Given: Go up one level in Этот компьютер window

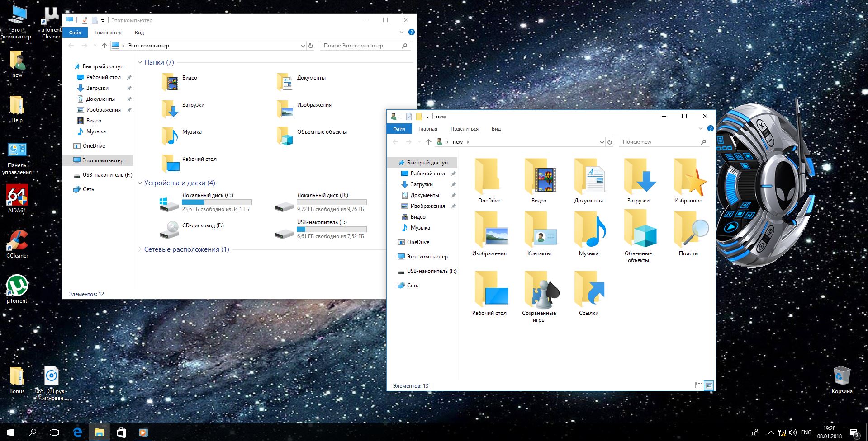Looking at the screenshot, I should 104,46.
